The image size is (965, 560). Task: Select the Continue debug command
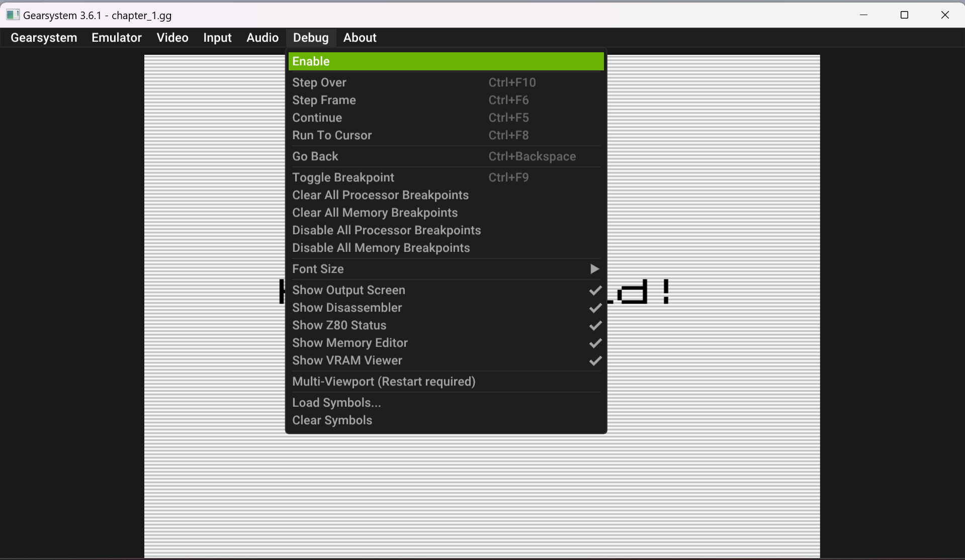point(446,118)
